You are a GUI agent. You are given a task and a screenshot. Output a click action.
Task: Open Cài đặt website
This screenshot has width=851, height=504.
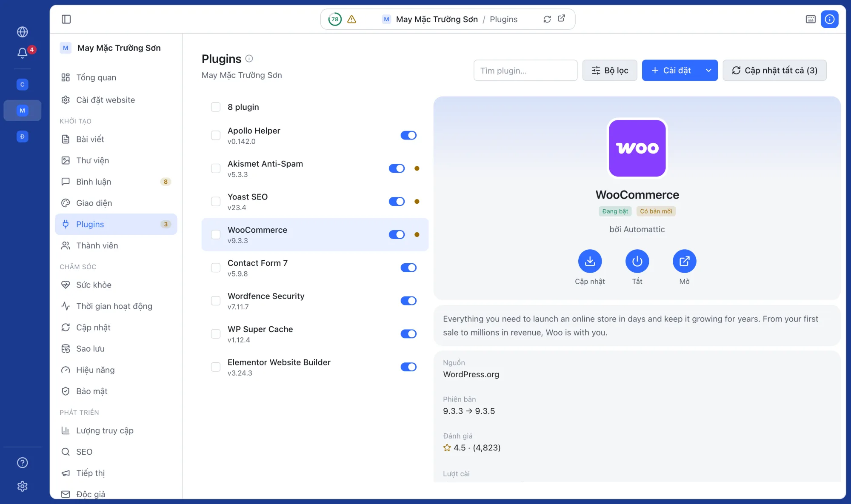coord(116,100)
